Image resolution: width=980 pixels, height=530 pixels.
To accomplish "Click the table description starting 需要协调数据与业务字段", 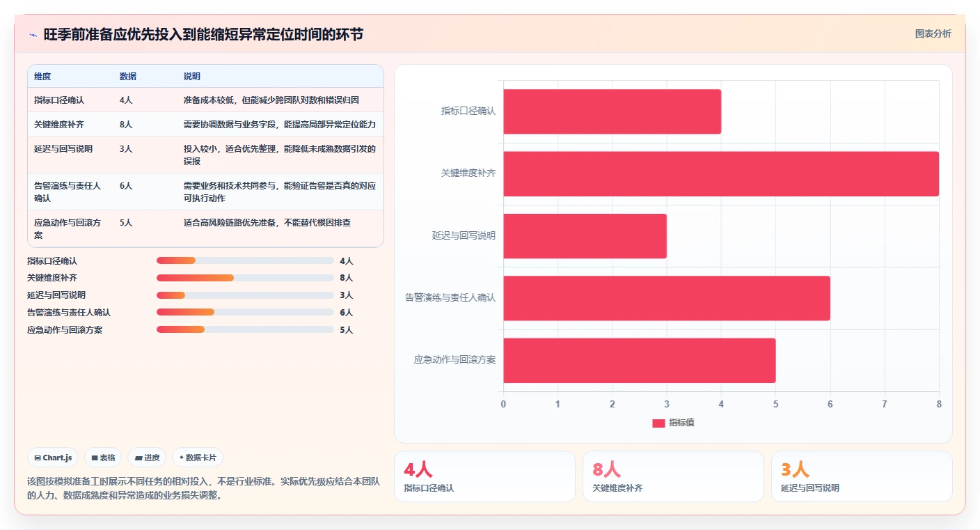I will (280, 125).
